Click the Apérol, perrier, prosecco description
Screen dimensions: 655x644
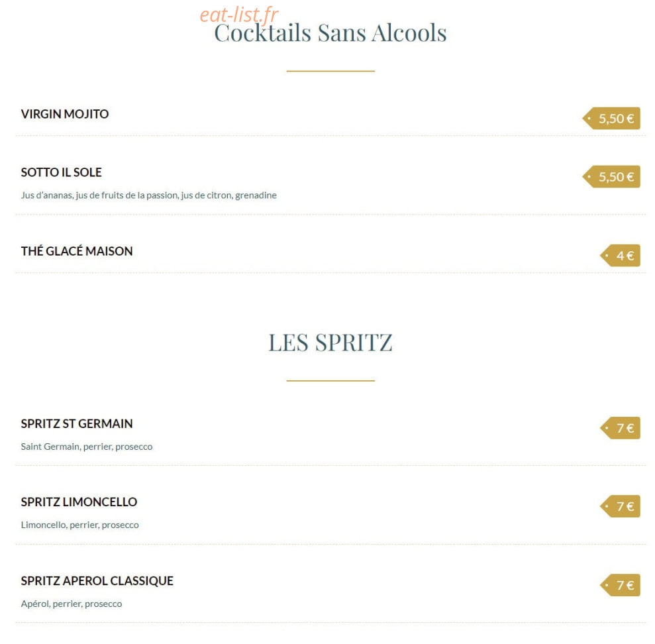[72, 604]
